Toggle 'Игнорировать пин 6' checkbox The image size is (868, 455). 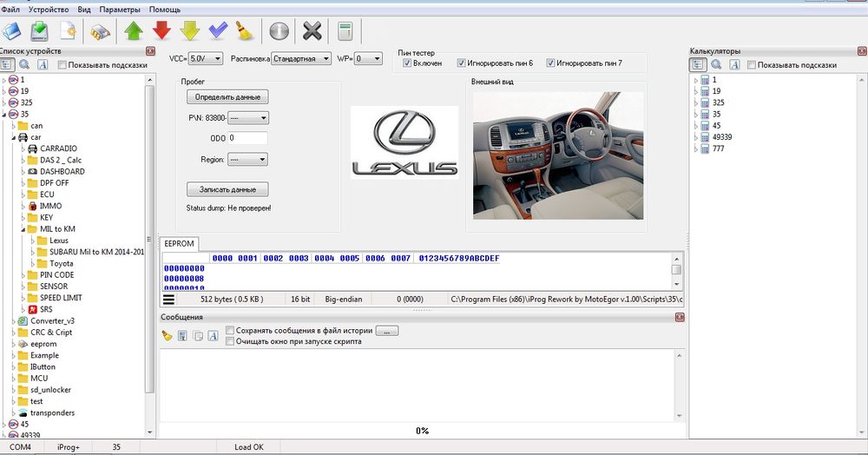461,63
